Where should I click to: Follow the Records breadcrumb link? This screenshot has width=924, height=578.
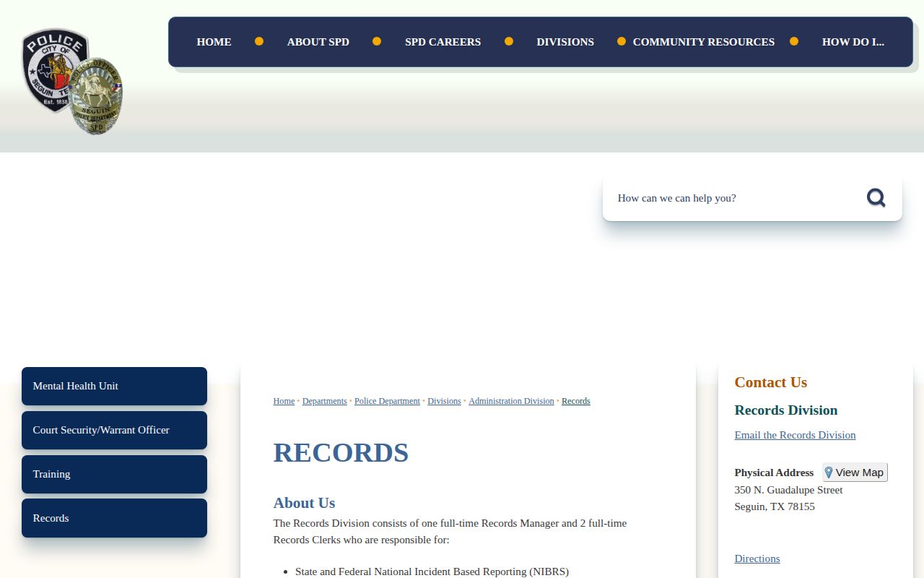pos(575,401)
